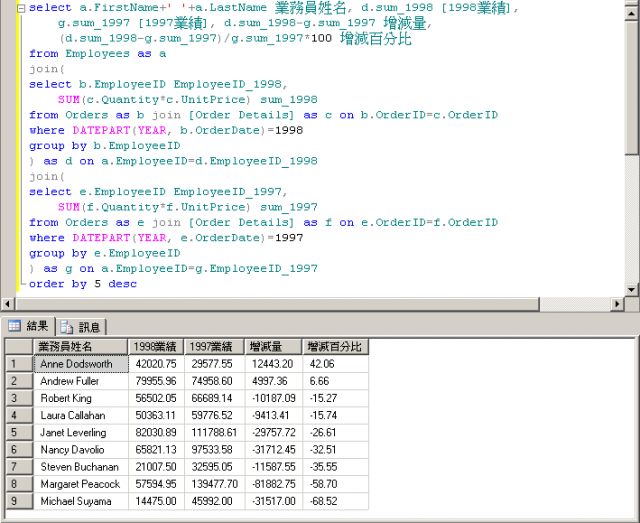This screenshot has width=640, height=523.
Task: Select the 增減量 column header
Action: point(273,347)
